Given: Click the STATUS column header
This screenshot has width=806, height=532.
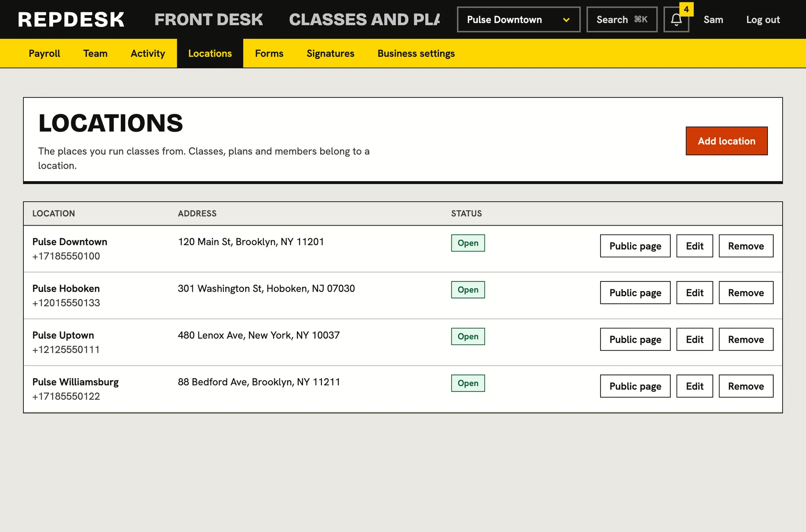Looking at the screenshot, I should pyautogui.click(x=467, y=213).
